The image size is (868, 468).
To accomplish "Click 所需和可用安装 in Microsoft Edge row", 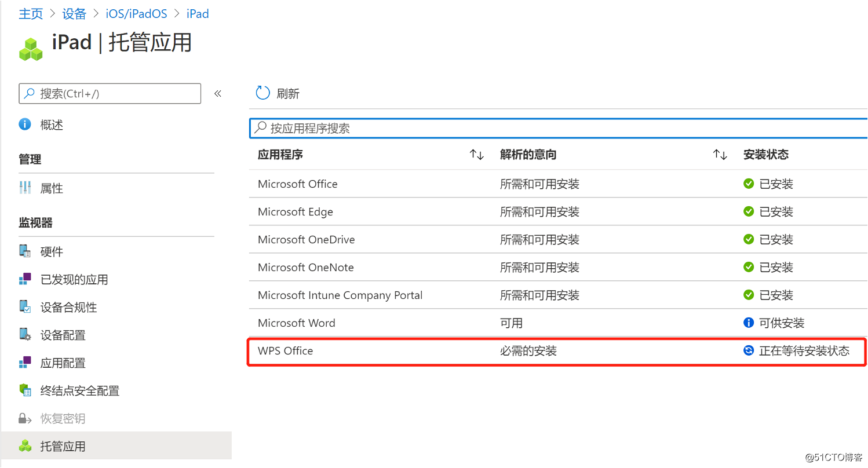I will point(540,211).
